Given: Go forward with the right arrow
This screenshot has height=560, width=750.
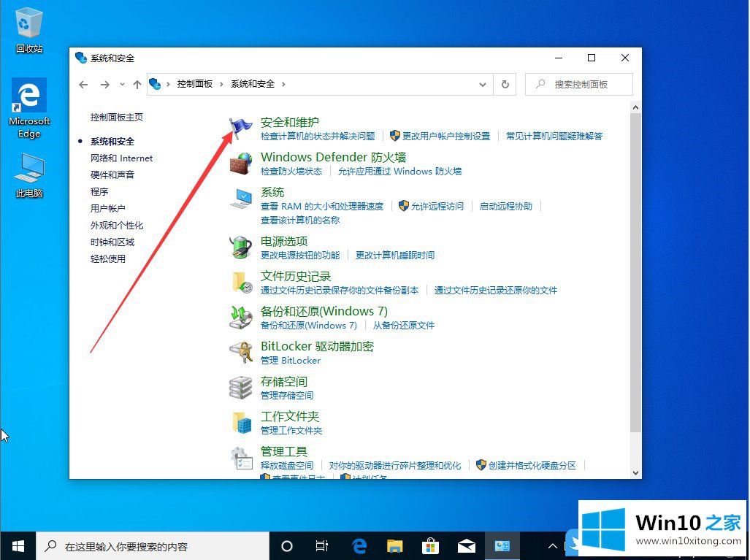Looking at the screenshot, I should (104, 85).
